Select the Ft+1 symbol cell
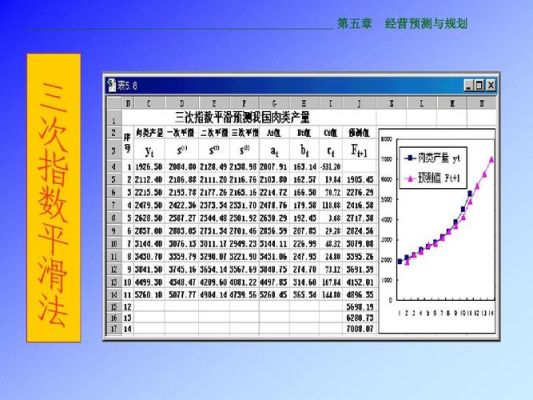The height and width of the screenshot is (400, 533). click(x=359, y=150)
